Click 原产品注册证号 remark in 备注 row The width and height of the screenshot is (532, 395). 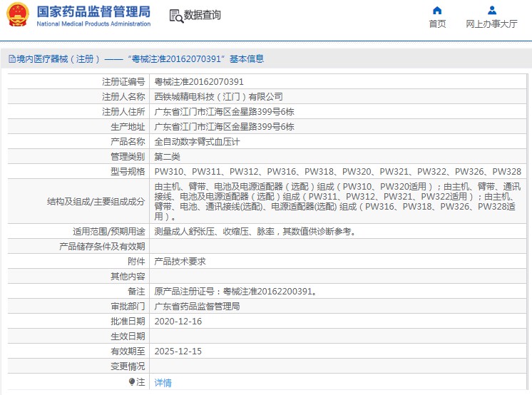click(236, 291)
